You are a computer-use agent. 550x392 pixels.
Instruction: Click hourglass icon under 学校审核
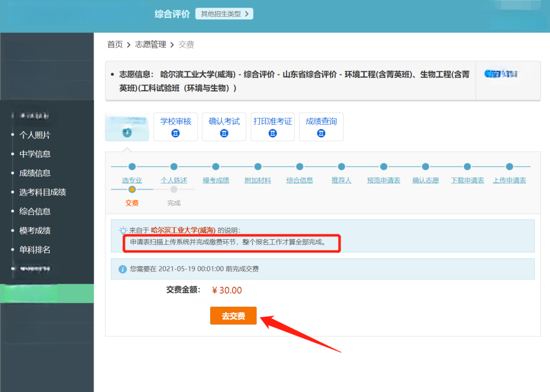pos(175,133)
